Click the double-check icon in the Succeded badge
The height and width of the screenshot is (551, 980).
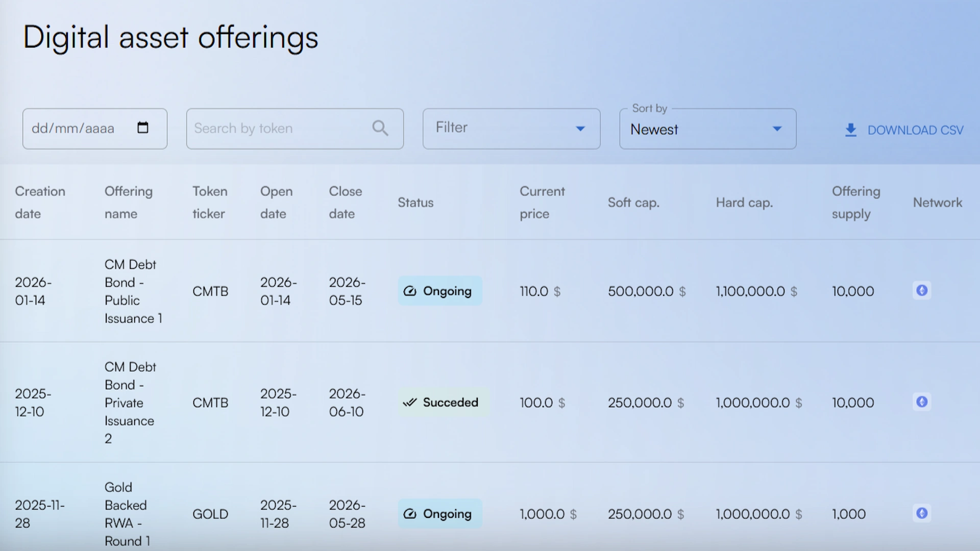(410, 403)
